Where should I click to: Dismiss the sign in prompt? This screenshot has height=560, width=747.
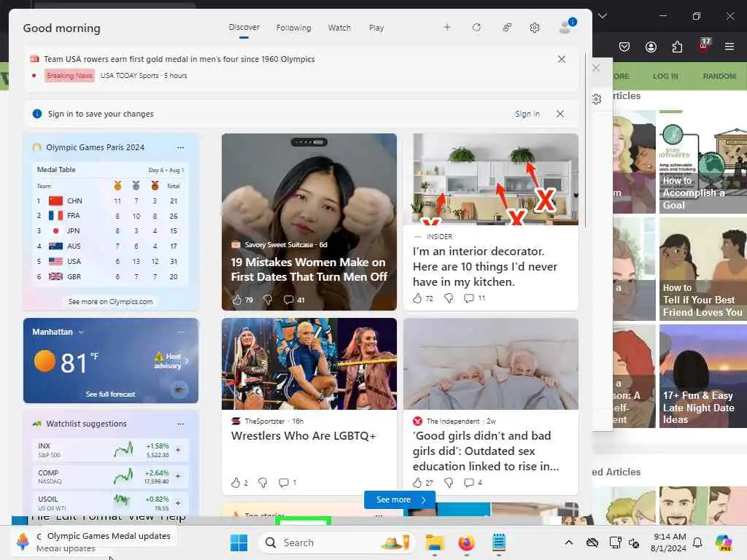[x=560, y=114]
